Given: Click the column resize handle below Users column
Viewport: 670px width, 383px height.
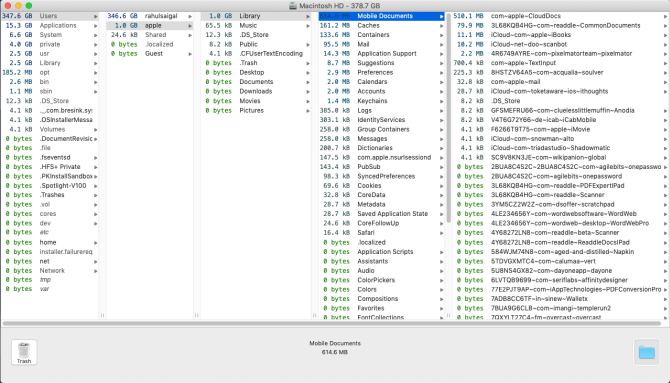Looking at the screenshot, I should [103, 315].
